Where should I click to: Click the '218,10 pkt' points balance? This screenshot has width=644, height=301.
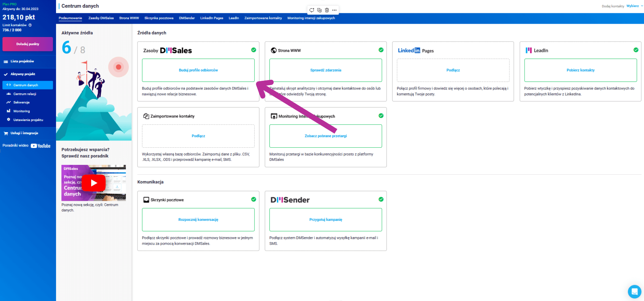pos(19,17)
